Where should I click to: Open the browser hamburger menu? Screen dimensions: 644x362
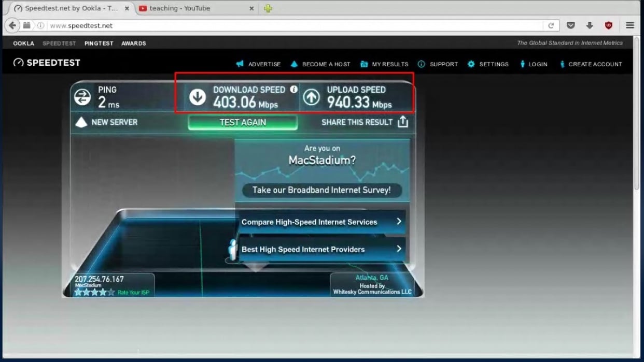coord(630,25)
